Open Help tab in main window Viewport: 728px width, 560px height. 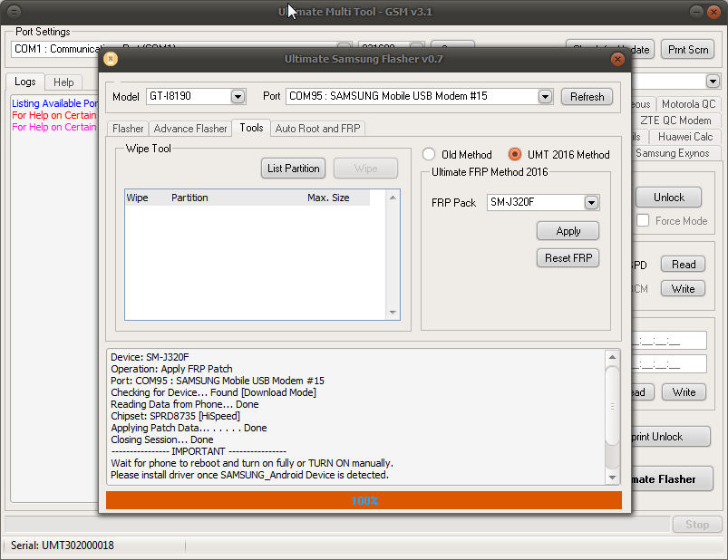coord(63,82)
